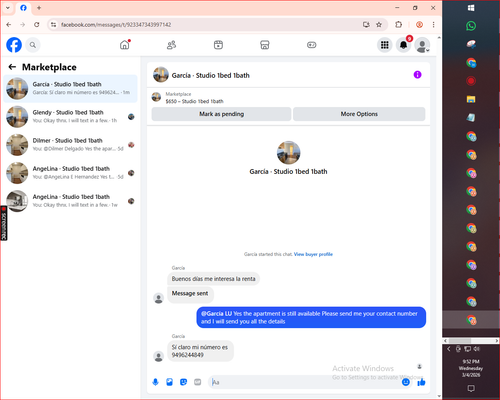Click More Options button

[x=359, y=114]
